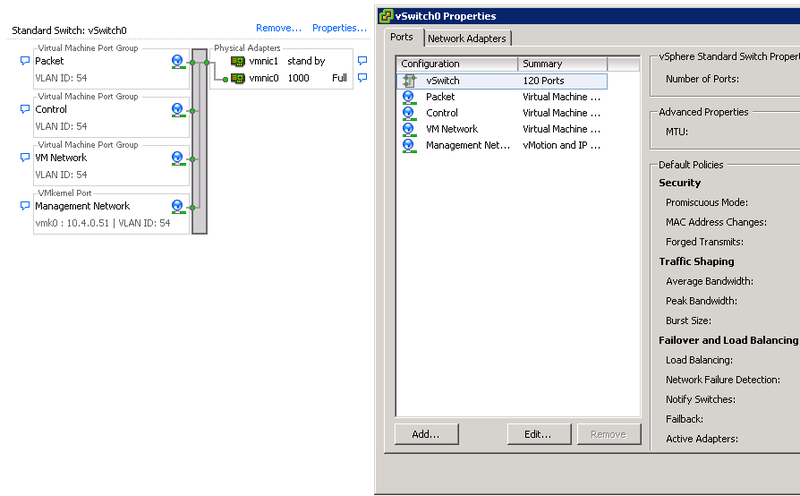Click the vmnic0 network card icon
The width and height of the screenshot is (800, 496).
[238, 79]
